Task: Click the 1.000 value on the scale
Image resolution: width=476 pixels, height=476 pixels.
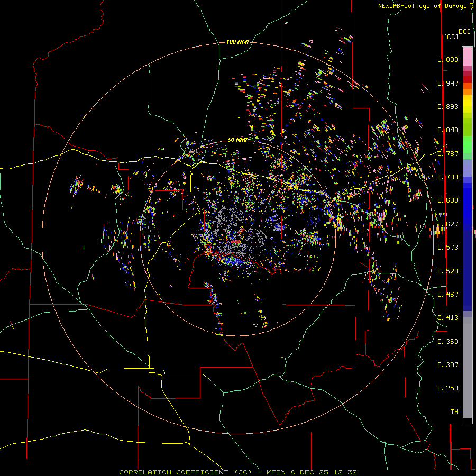Action: pos(448,59)
